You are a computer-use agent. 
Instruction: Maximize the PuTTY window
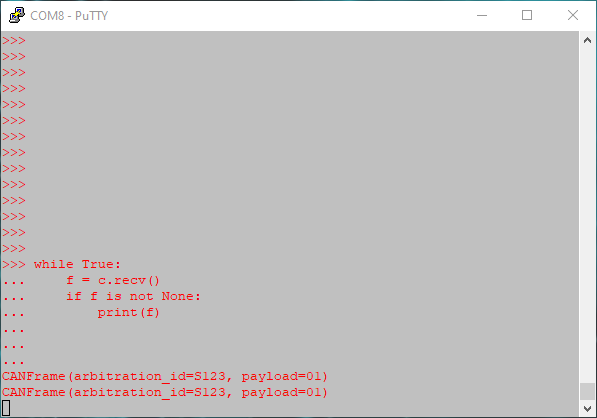pyautogui.click(x=527, y=15)
